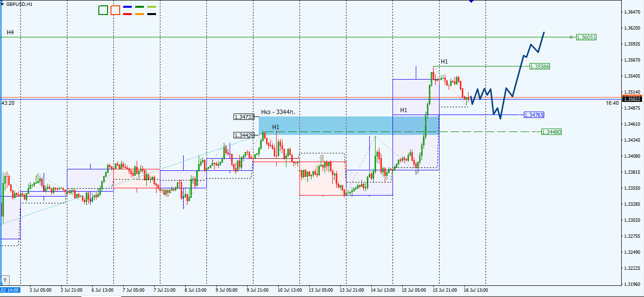Click the '16 Jul 13:00' time axis label
The image size is (644, 297).
[x=475, y=290]
